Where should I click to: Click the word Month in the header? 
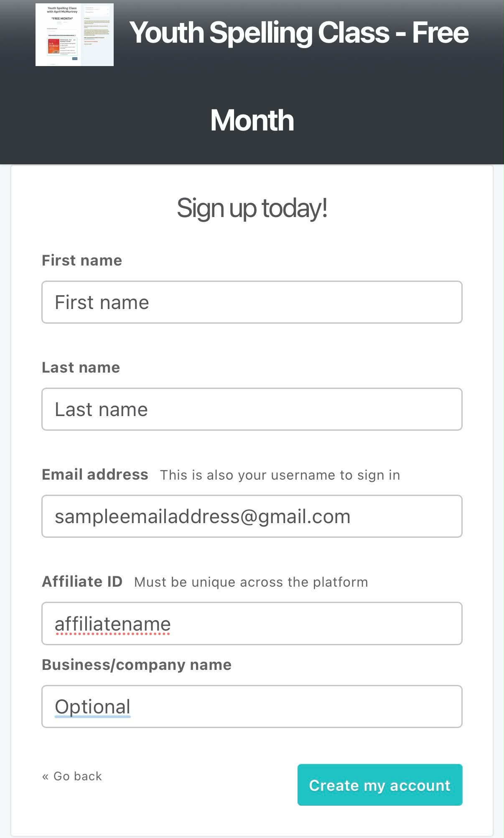(252, 120)
